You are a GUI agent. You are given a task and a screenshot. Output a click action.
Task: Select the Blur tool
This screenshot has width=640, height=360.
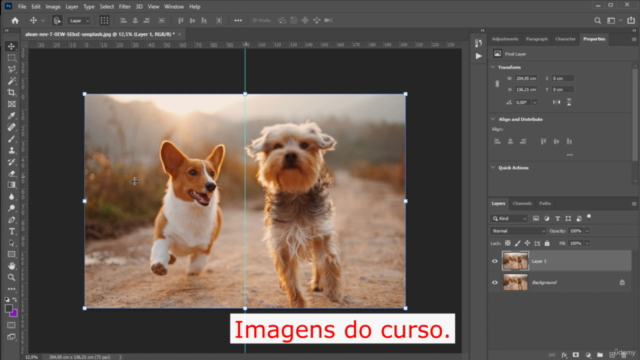click(11, 197)
